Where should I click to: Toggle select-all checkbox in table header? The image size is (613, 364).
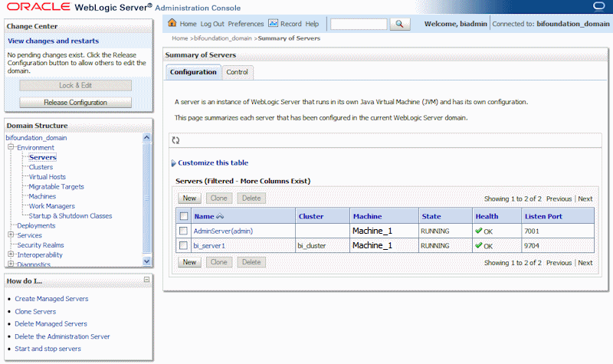[x=183, y=216]
